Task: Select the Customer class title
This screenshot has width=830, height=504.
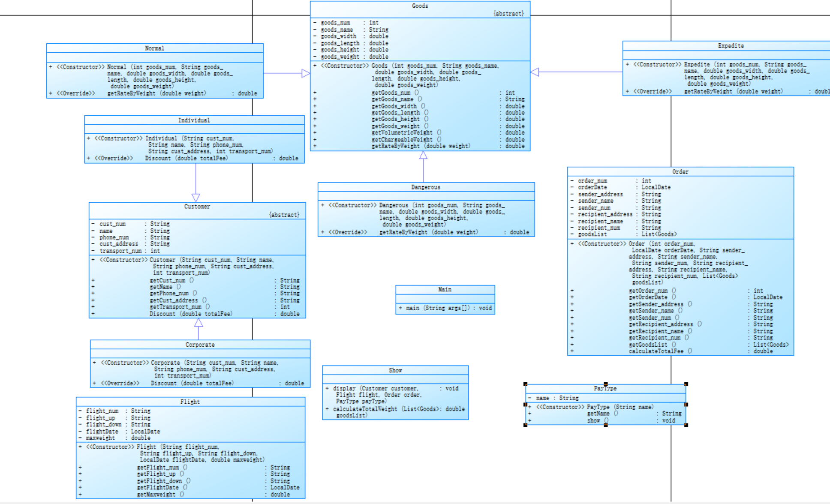Action: [x=197, y=207]
